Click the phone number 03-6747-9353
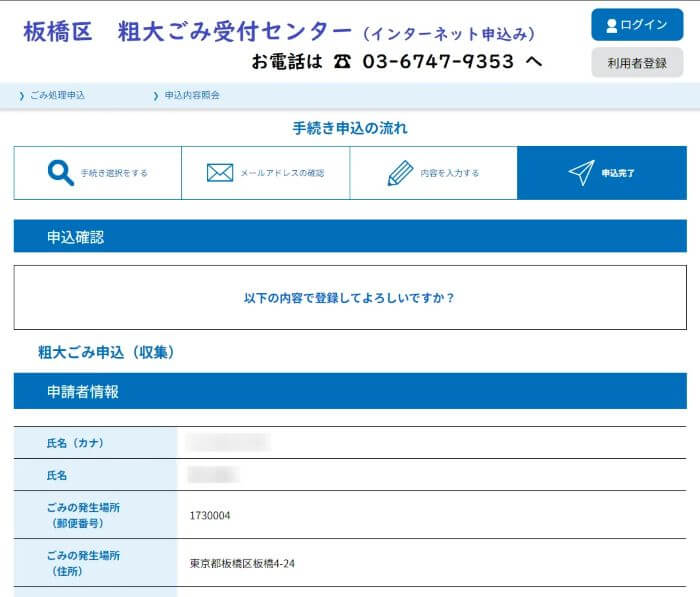 pos(438,62)
